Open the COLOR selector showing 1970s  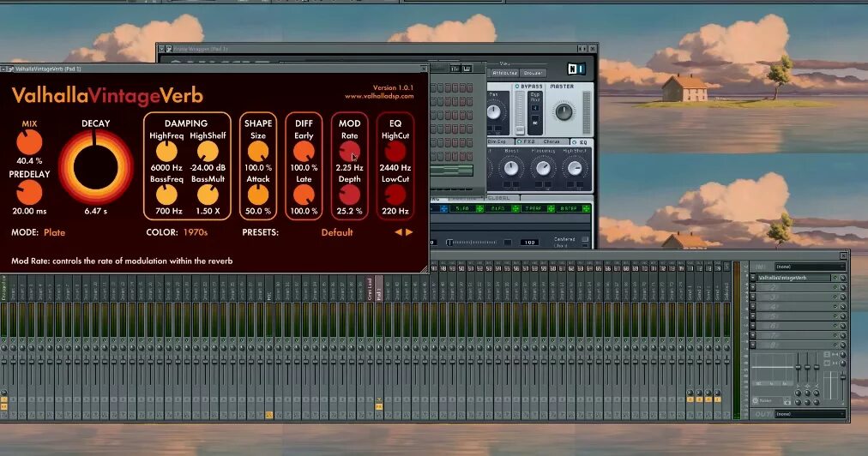coord(196,232)
